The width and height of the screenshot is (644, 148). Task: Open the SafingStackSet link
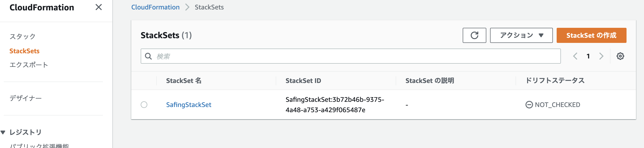click(189, 105)
